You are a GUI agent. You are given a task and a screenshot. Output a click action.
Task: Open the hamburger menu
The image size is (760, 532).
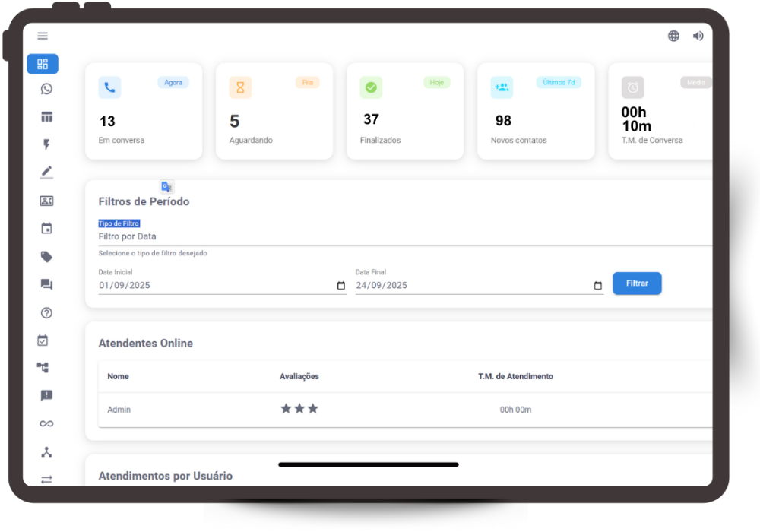[x=43, y=36]
